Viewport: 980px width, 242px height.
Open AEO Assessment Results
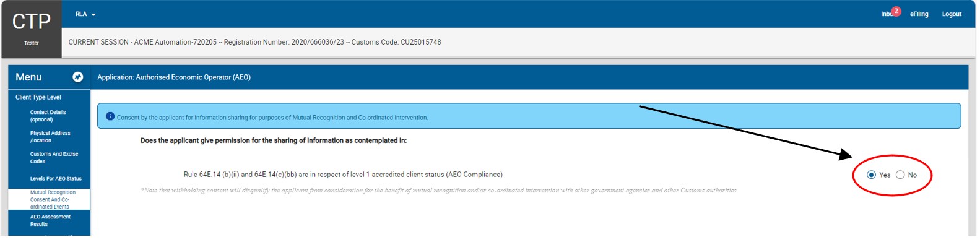pos(50,220)
